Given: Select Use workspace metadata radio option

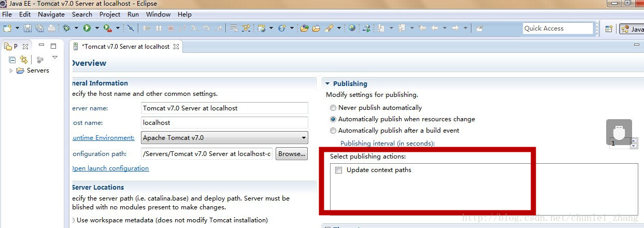Looking at the screenshot, I should point(73,220).
